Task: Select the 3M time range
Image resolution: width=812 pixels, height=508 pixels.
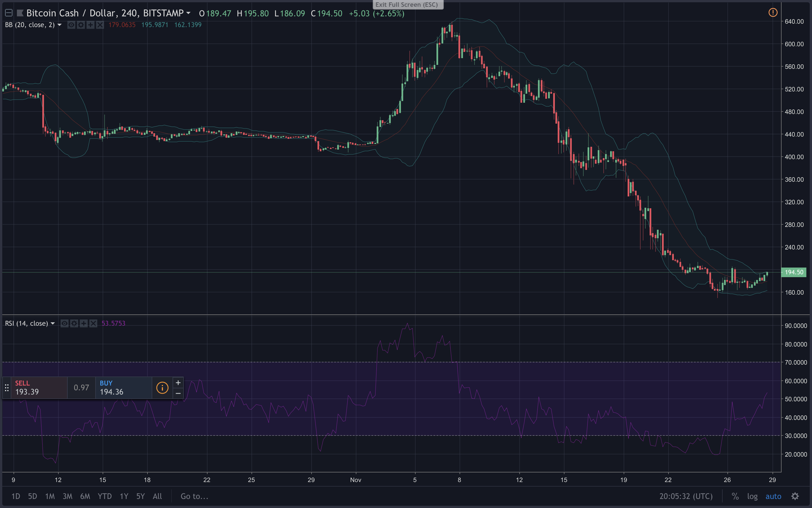Action: (x=67, y=496)
